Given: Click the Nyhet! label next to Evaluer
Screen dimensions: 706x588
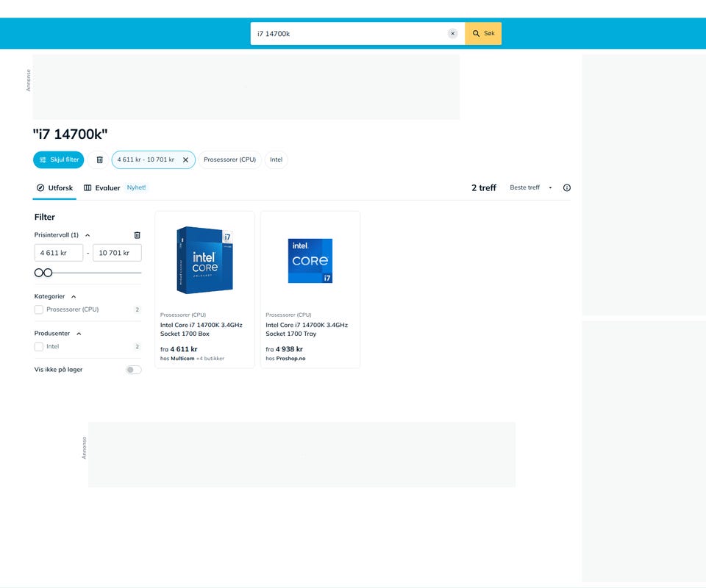Looking at the screenshot, I should [137, 187].
